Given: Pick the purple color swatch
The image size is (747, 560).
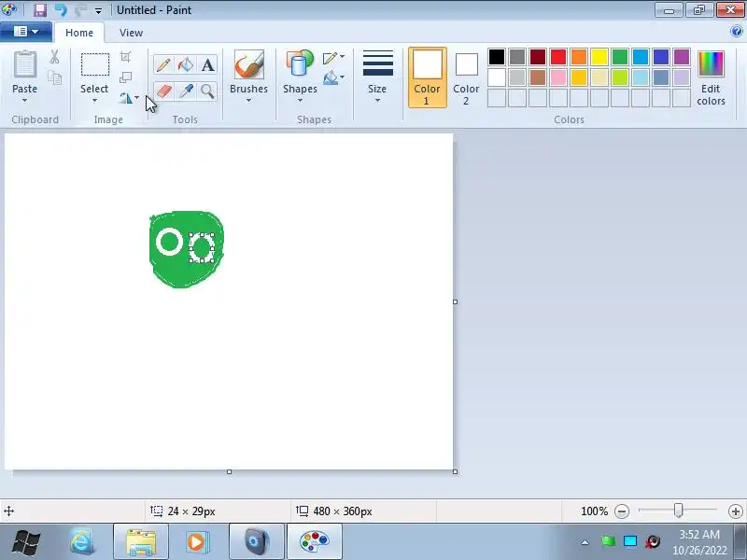Looking at the screenshot, I should [682, 57].
